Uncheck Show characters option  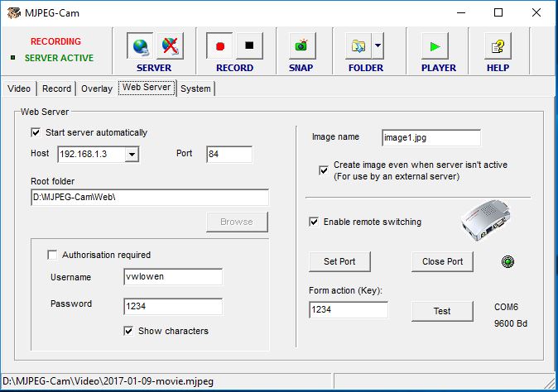(x=128, y=331)
